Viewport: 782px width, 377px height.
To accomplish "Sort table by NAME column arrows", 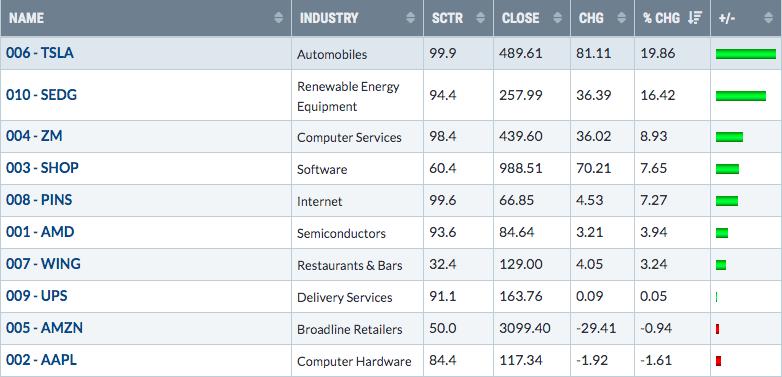I will click(278, 18).
